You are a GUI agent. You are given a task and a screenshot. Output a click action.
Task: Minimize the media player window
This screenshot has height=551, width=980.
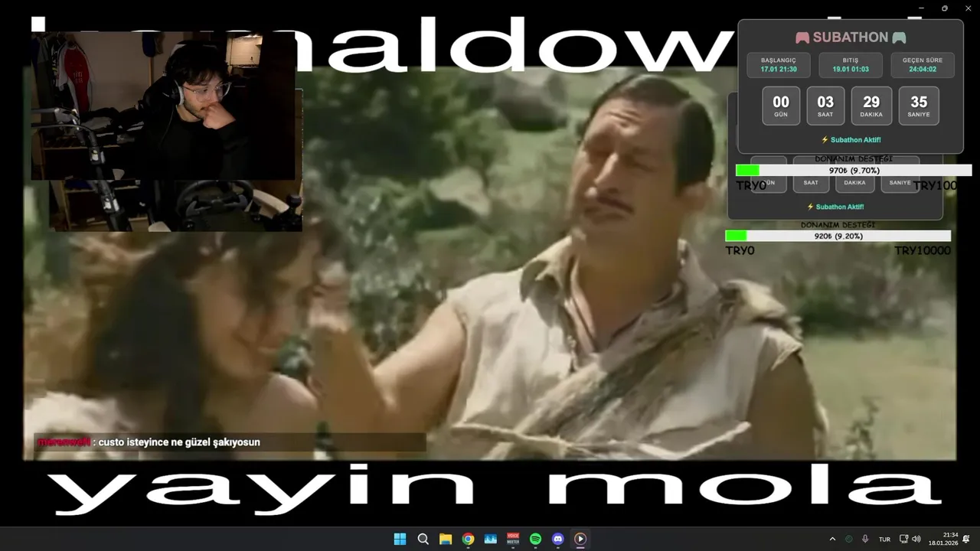[922, 8]
